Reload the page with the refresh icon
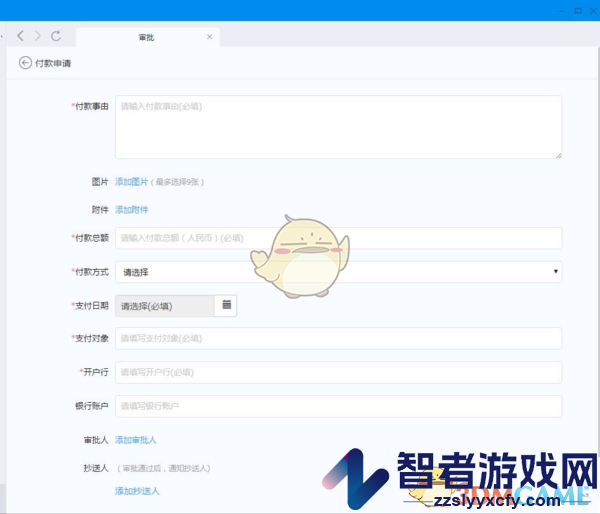 pyautogui.click(x=56, y=36)
